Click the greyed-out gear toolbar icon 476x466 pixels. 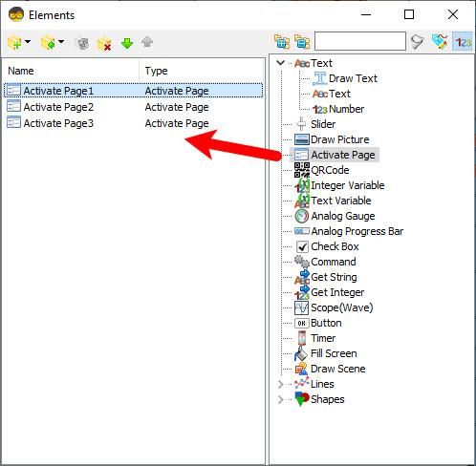[x=83, y=43]
